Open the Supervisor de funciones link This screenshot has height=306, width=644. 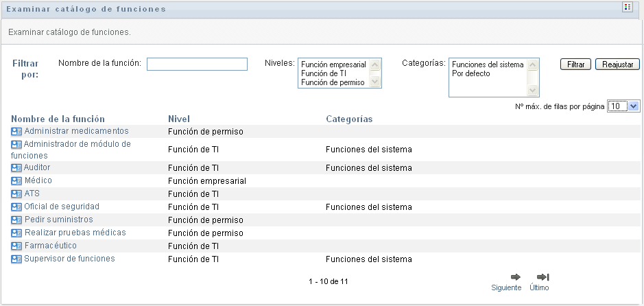tap(69, 259)
